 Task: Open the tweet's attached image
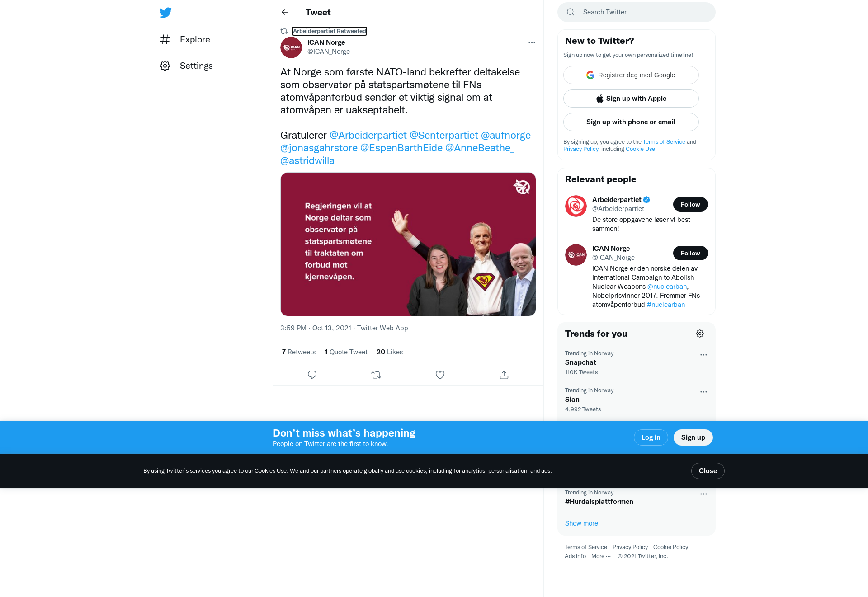(408, 244)
